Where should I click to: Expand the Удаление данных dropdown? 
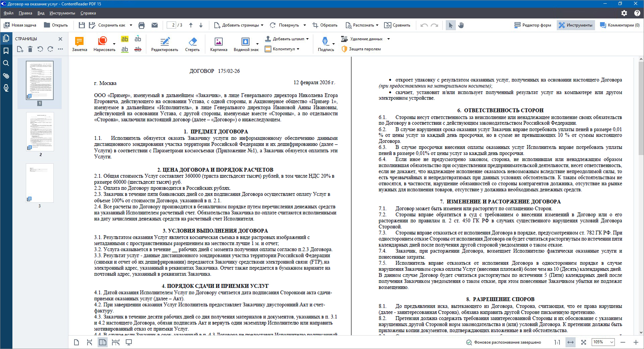388,39
